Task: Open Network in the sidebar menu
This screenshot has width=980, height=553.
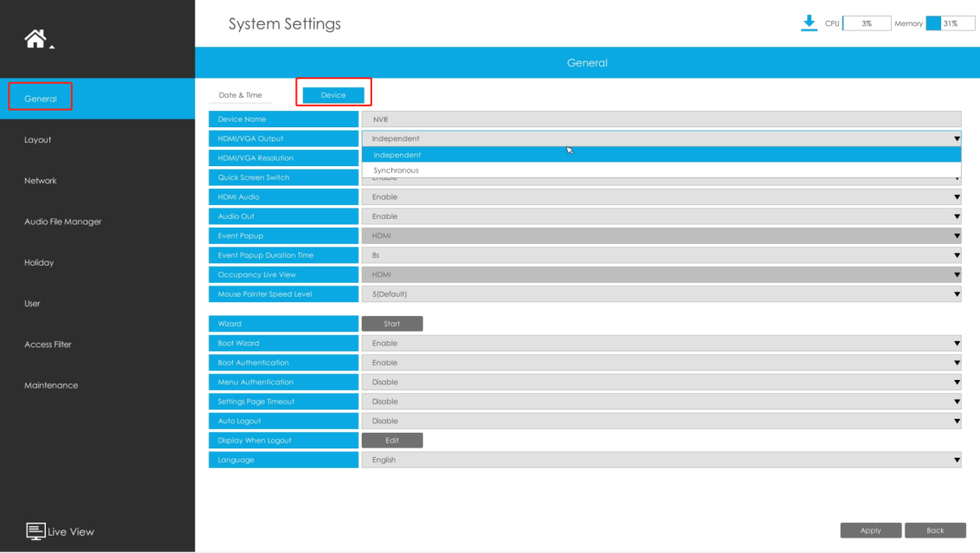Action: pyautogui.click(x=41, y=181)
